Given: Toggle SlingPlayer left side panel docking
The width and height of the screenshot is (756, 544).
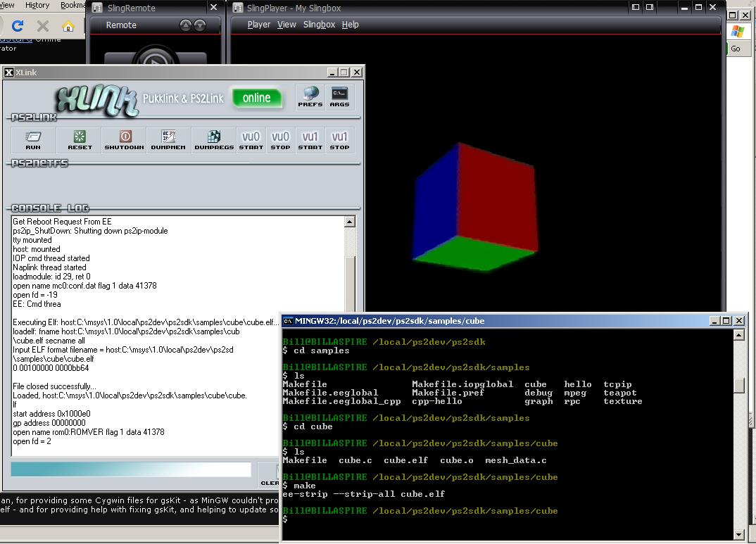Looking at the screenshot, I should point(636,8).
